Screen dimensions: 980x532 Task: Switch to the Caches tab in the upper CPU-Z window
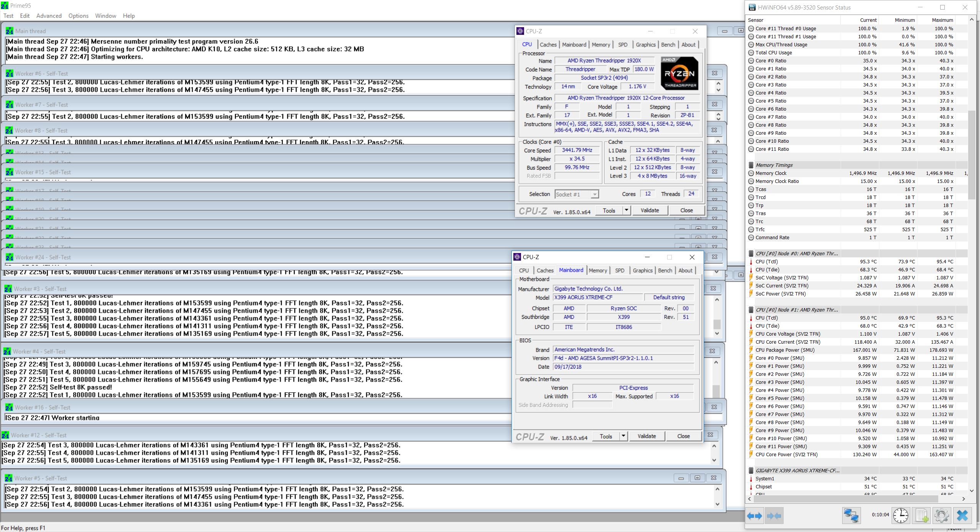[548, 44]
